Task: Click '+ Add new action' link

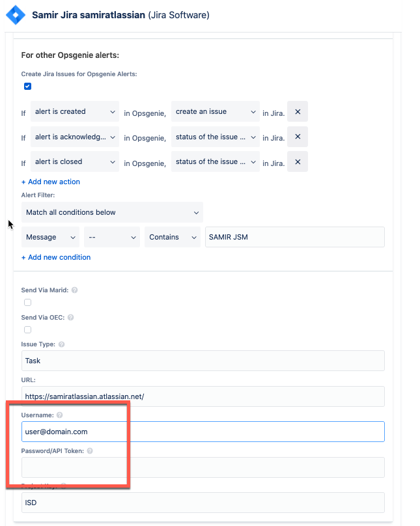Action: tap(51, 182)
